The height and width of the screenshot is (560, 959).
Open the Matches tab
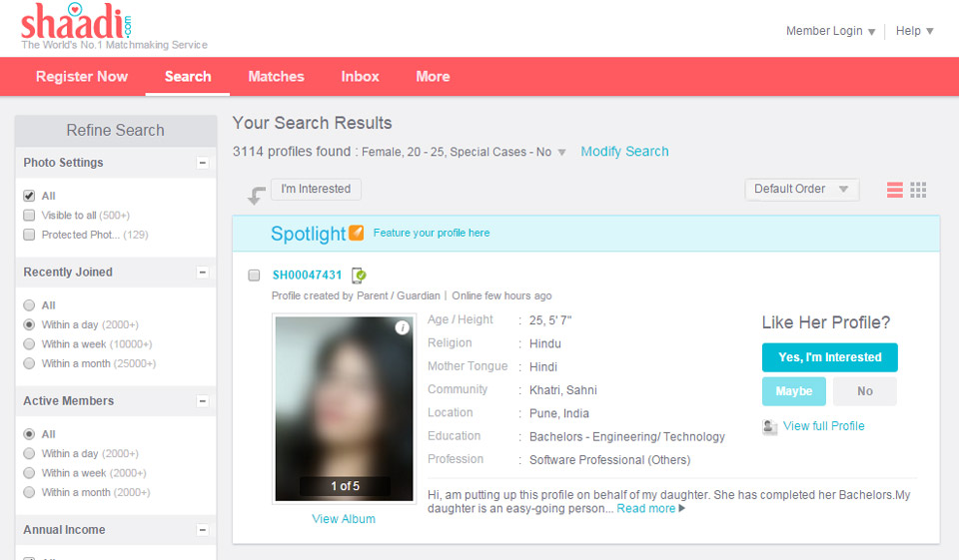276,76
